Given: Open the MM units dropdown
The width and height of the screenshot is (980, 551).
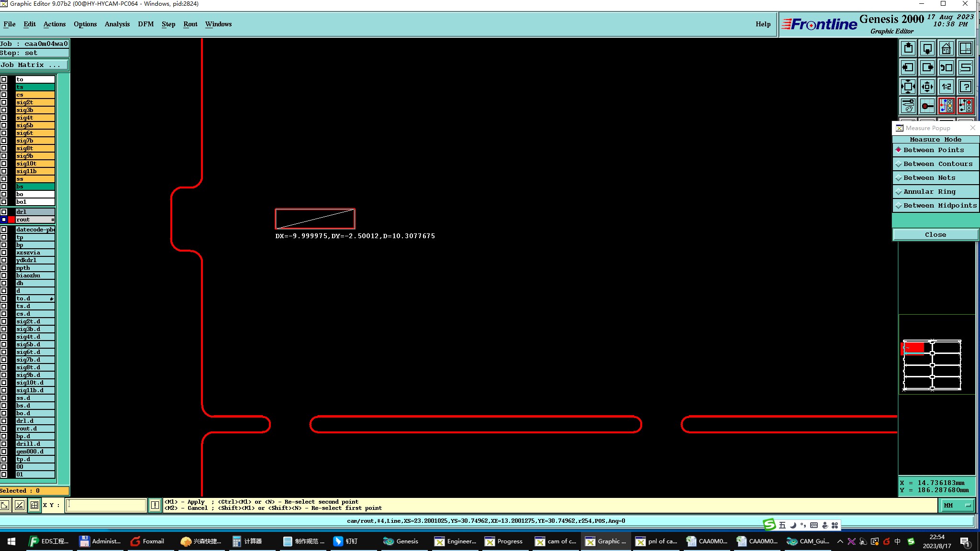Looking at the screenshot, I should 958,505.
